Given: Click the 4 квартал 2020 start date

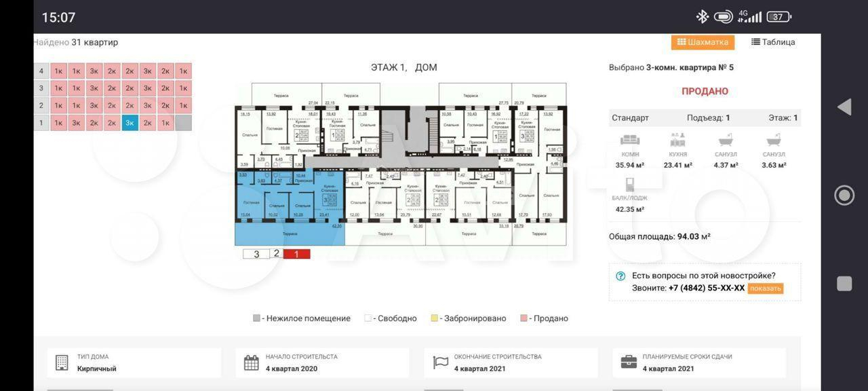Looking at the screenshot, I should (292, 369).
